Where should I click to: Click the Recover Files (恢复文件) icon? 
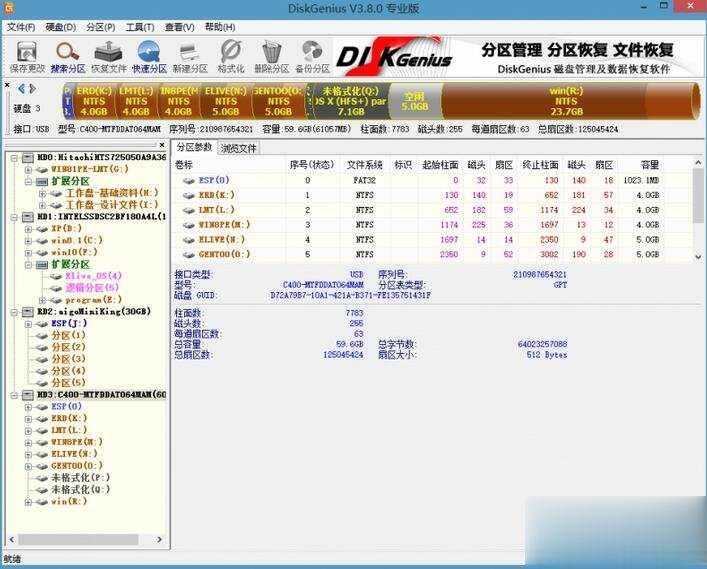109,57
